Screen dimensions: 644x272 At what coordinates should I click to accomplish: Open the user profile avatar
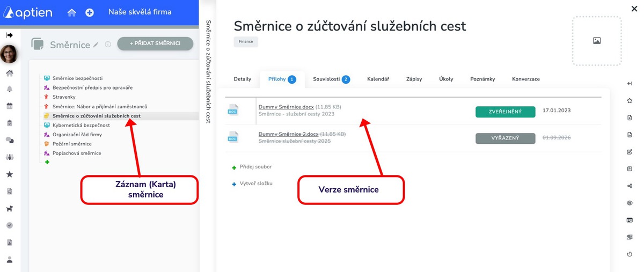9,54
